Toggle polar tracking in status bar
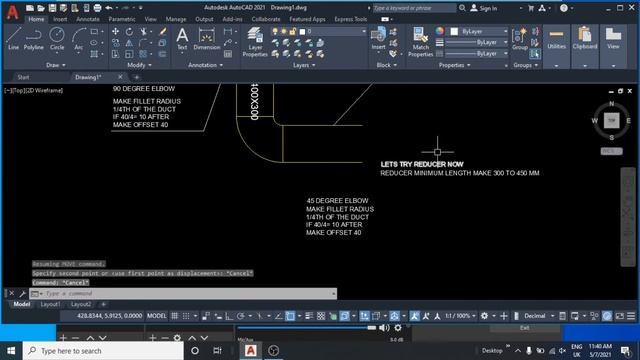 (240, 316)
